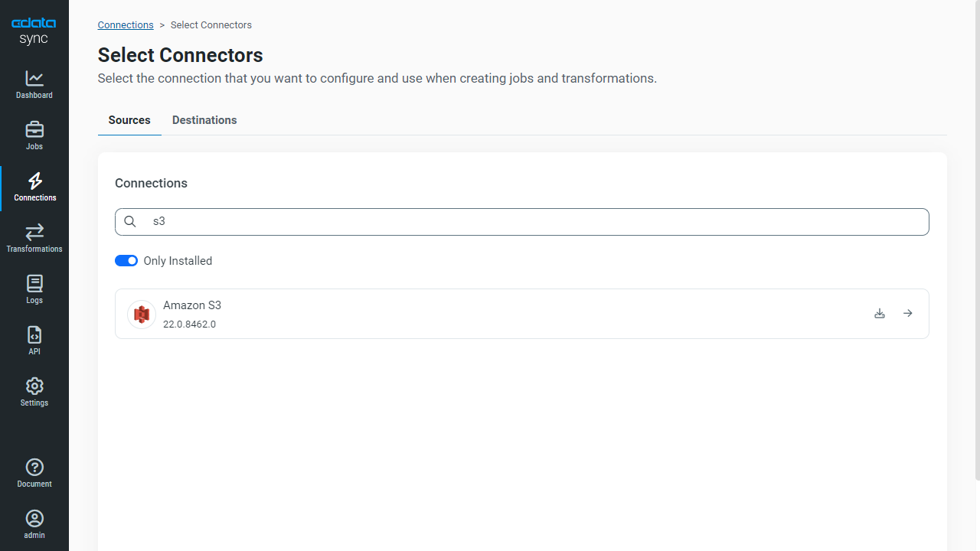This screenshot has height=551, width=980.
Task: Click the connections search field
Action: pyautogui.click(x=536, y=222)
